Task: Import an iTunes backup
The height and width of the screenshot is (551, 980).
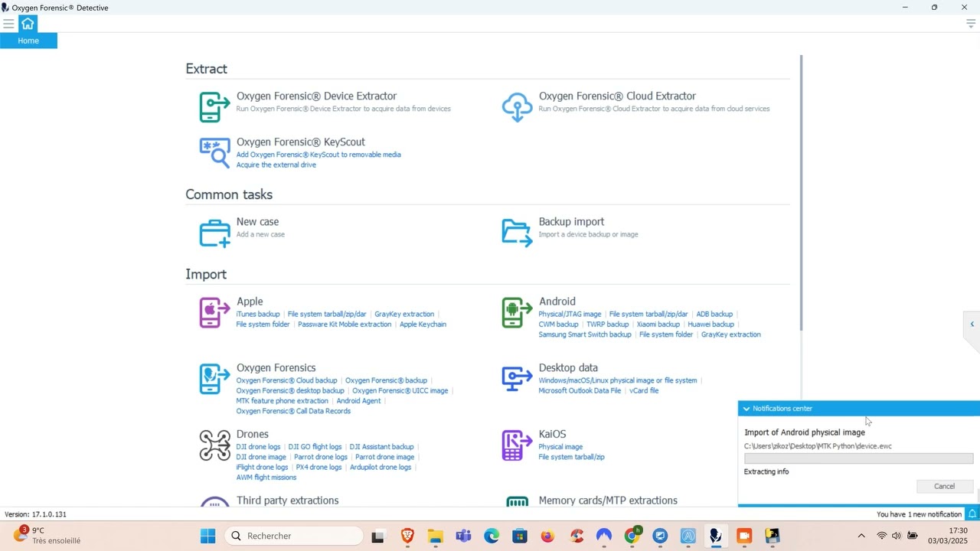Action: pyautogui.click(x=258, y=314)
